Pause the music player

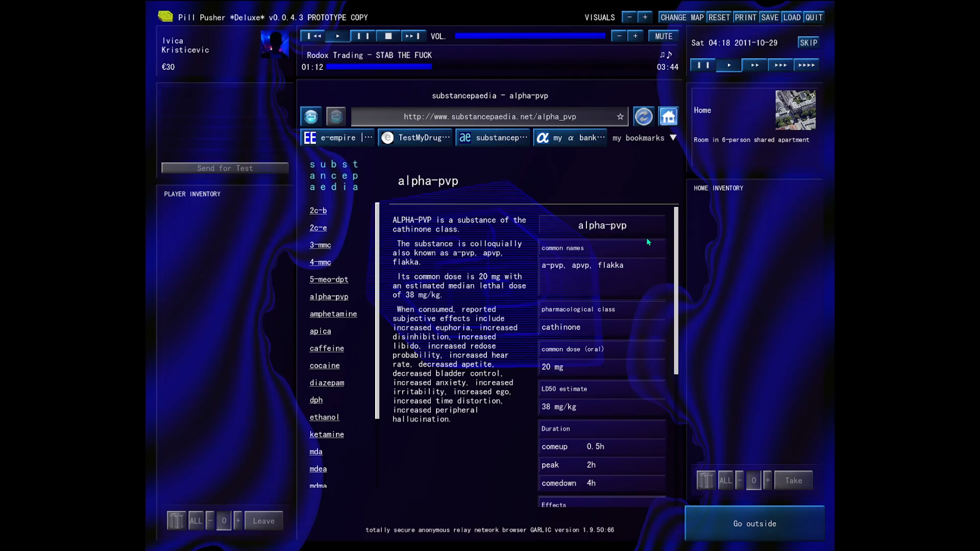click(363, 36)
